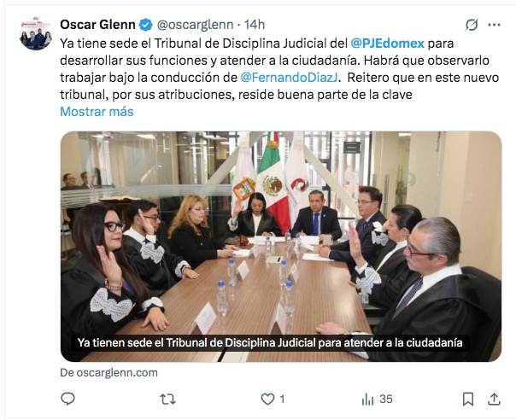Open Oscar Glenn's profile avatar

tap(36, 33)
